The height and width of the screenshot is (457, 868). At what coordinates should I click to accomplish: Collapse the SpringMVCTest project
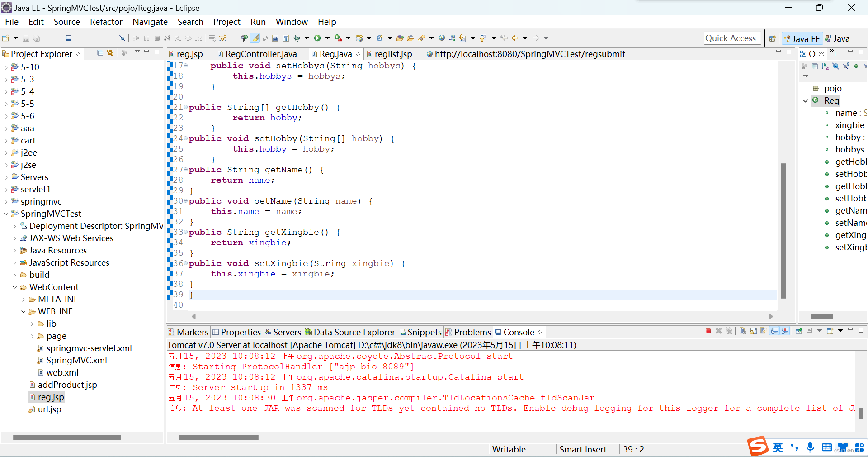[x=5, y=214]
